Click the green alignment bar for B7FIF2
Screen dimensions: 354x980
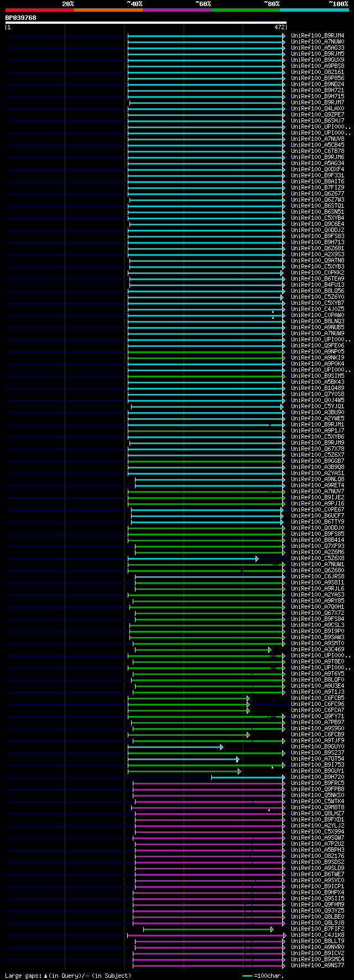pos(209,929)
